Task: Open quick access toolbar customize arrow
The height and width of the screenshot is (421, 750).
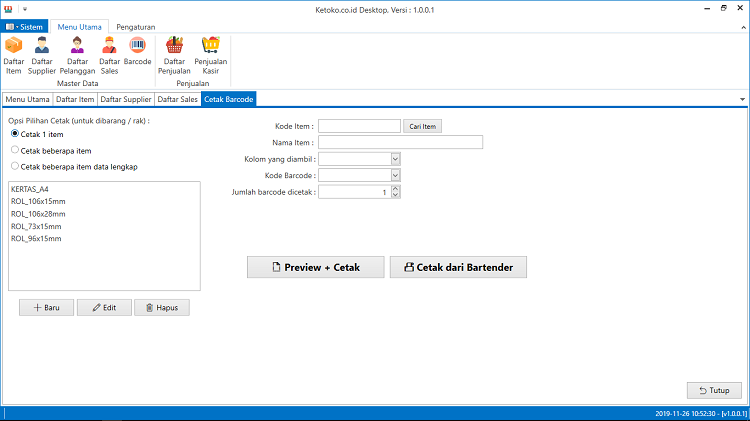Action: [25, 9]
